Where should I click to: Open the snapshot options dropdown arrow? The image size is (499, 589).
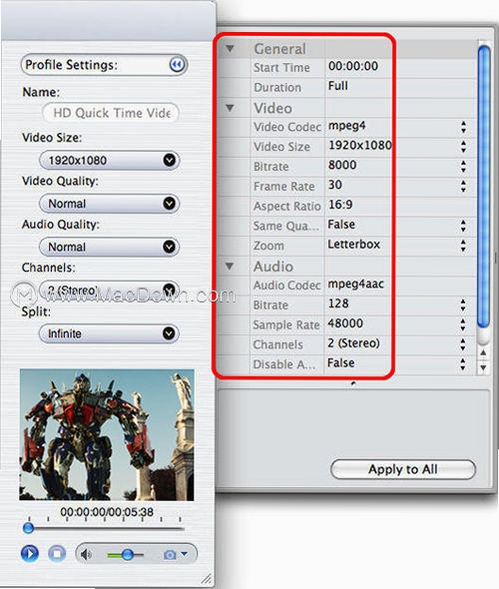pos(184,554)
